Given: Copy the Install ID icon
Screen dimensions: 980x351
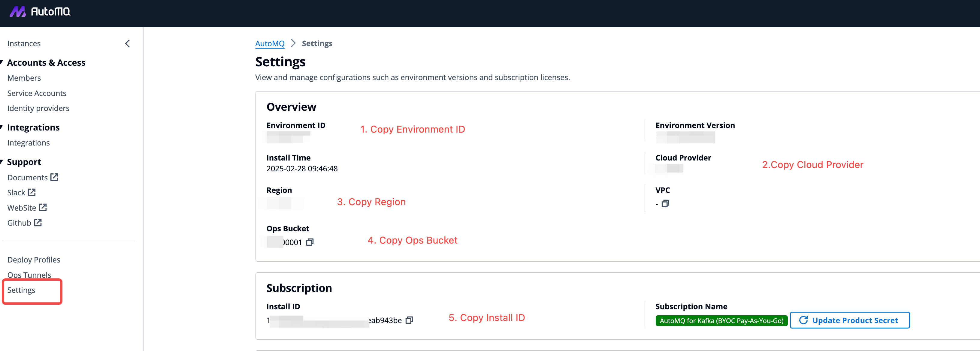Looking at the screenshot, I should 409,320.
